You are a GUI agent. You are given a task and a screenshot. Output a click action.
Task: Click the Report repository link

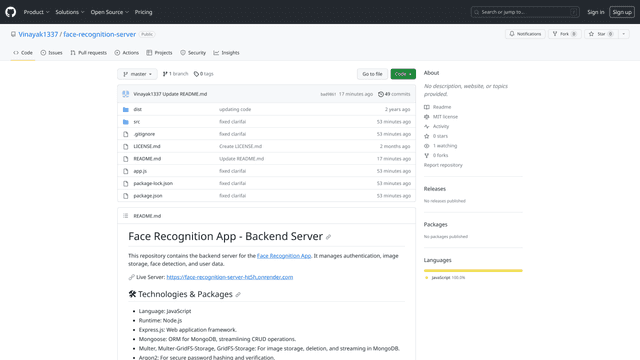click(x=443, y=165)
